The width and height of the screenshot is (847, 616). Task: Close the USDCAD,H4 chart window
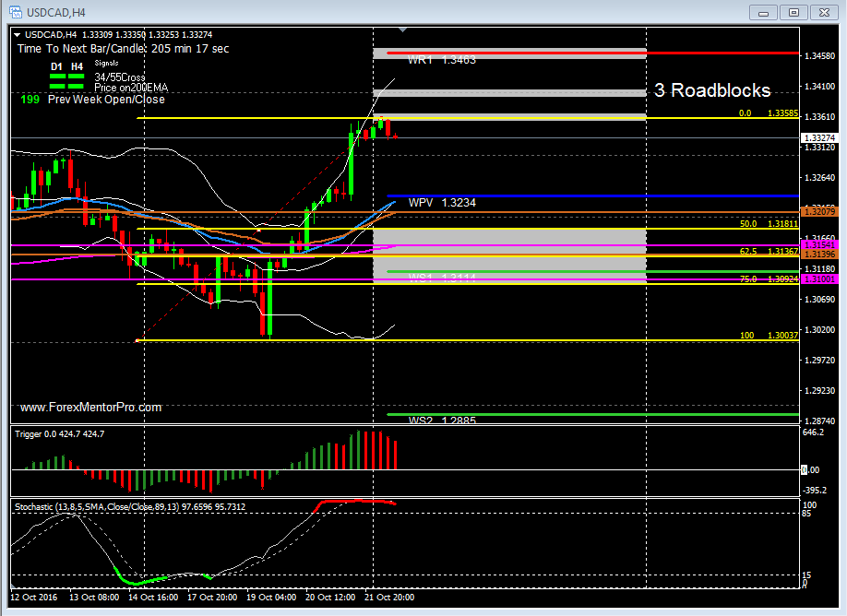[x=824, y=12]
